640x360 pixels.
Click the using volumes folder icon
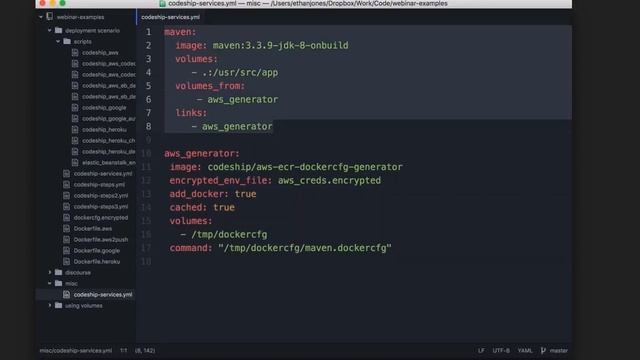(x=59, y=305)
